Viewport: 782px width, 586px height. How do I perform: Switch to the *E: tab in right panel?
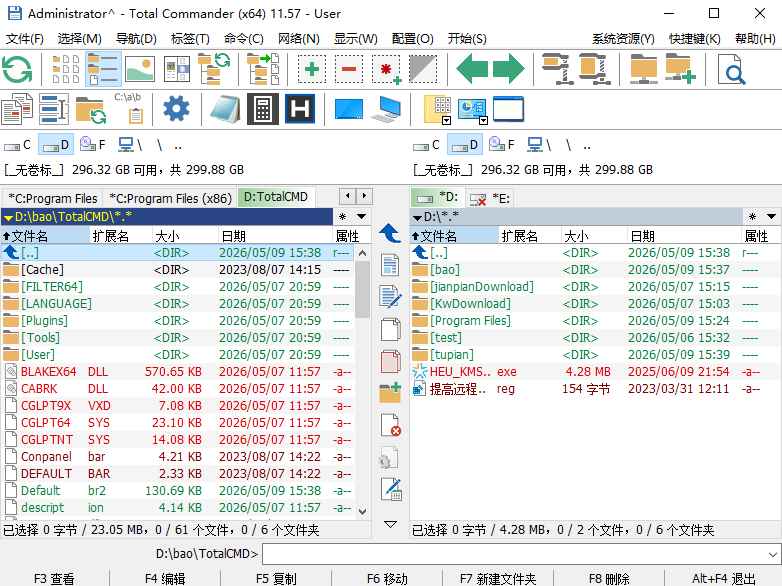coord(491,198)
